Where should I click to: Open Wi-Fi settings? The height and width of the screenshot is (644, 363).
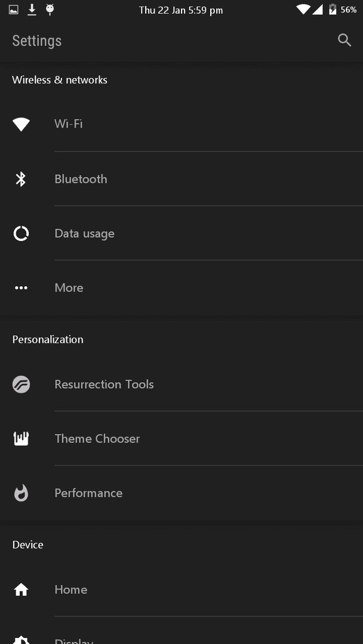tap(181, 124)
